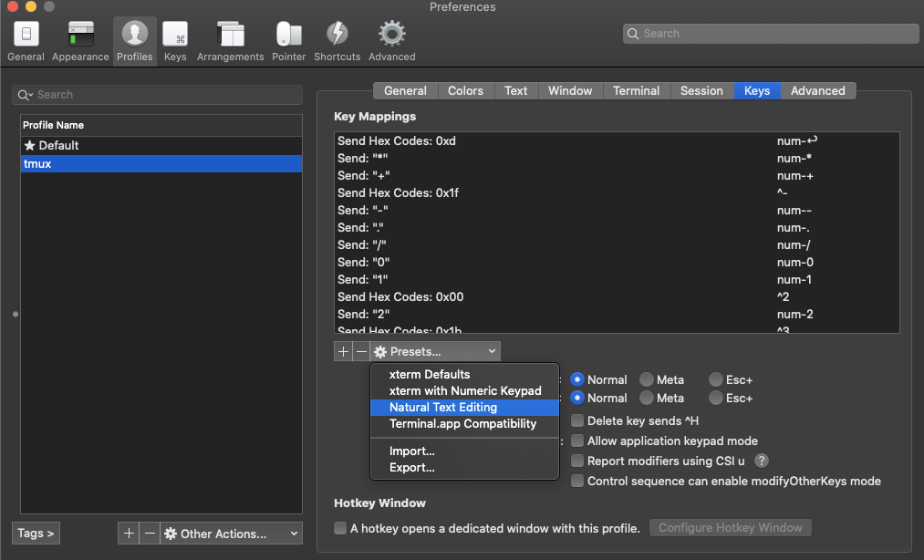The height and width of the screenshot is (560, 924).
Task: Select the Send: "/" mapping row
Action: (x=617, y=245)
